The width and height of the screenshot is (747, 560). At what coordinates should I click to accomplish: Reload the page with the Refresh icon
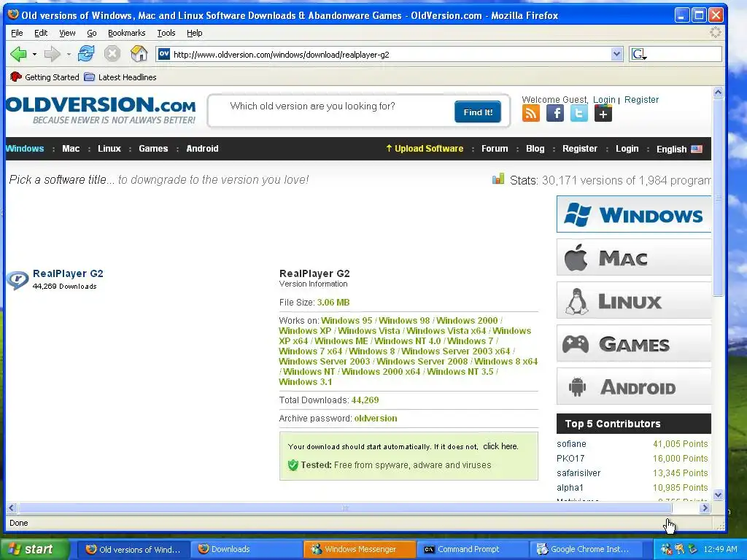(x=86, y=53)
